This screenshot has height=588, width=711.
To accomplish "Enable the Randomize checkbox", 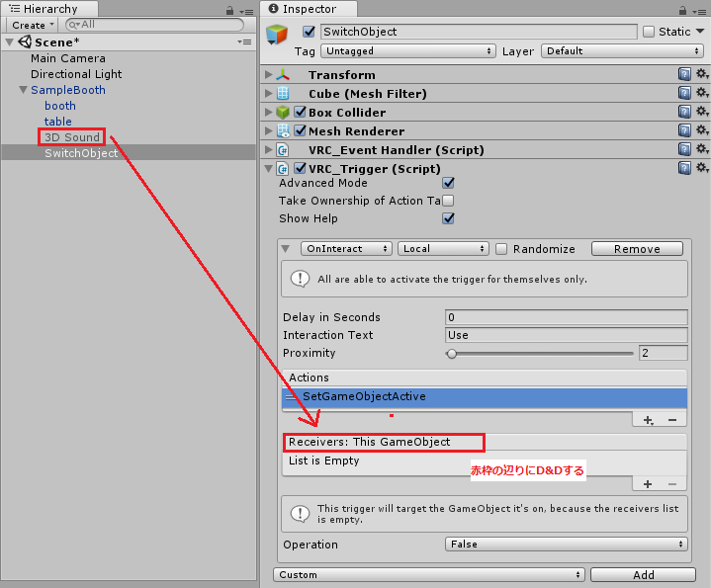I will pos(501,249).
